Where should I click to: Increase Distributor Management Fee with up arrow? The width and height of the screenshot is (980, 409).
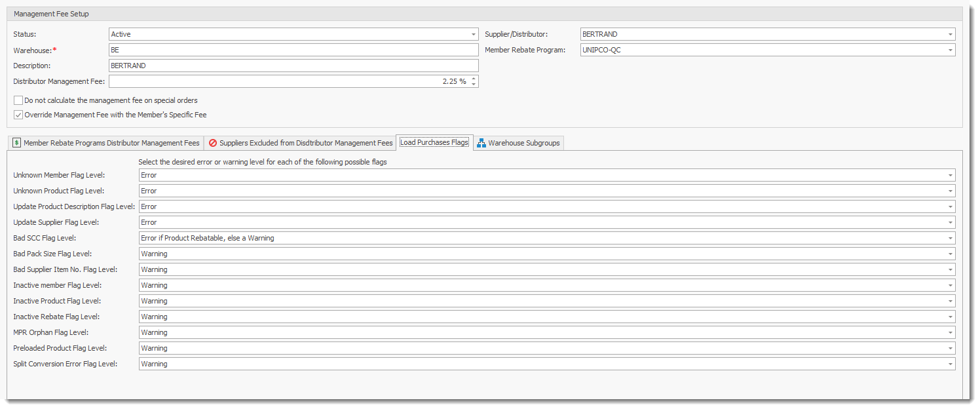coord(474,78)
